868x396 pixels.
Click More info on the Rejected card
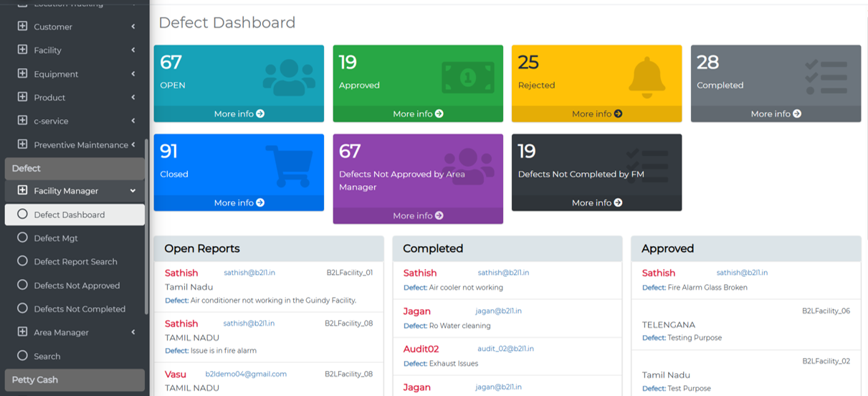coord(596,114)
